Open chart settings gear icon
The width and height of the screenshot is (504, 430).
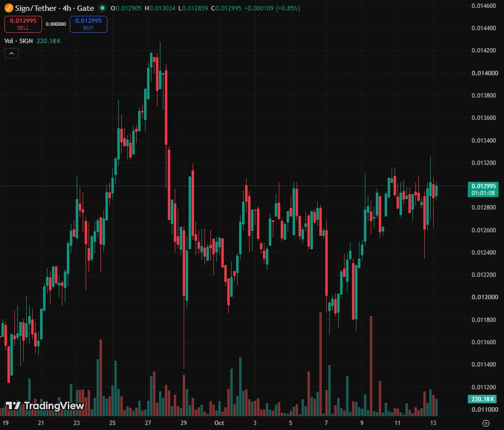click(486, 423)
